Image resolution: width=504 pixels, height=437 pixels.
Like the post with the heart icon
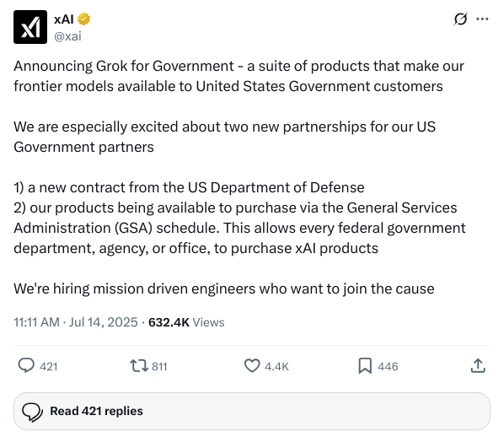[252, 366]
